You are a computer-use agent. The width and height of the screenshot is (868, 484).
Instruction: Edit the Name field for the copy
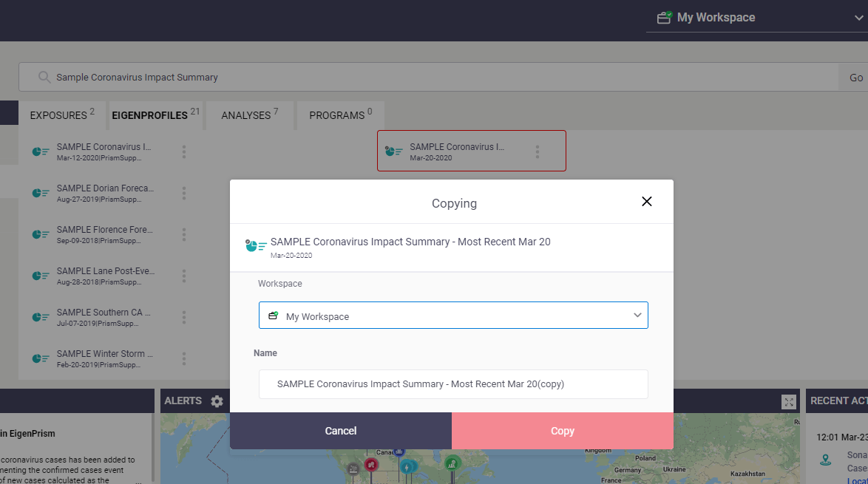(x=452, y=384)
